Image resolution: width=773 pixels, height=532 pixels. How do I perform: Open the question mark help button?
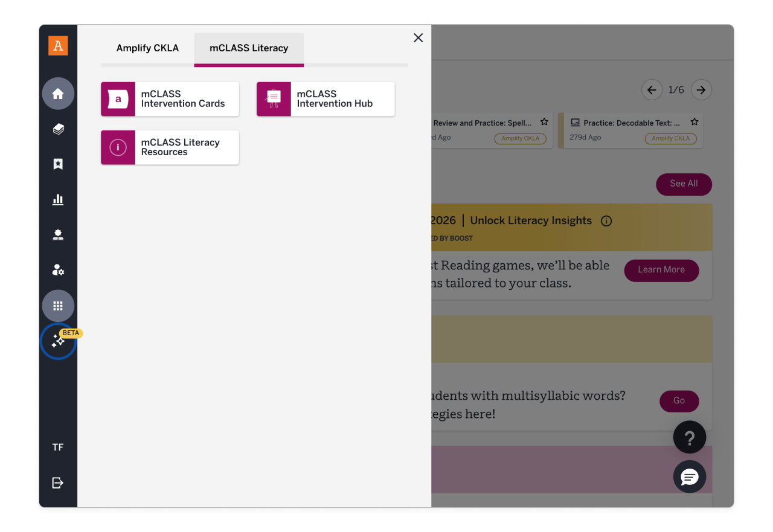point(690,437)
